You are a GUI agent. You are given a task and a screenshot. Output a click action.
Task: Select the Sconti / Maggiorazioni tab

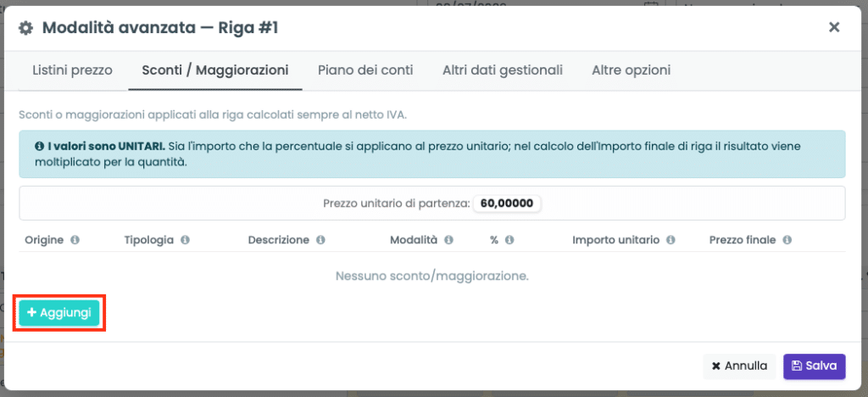215,70
